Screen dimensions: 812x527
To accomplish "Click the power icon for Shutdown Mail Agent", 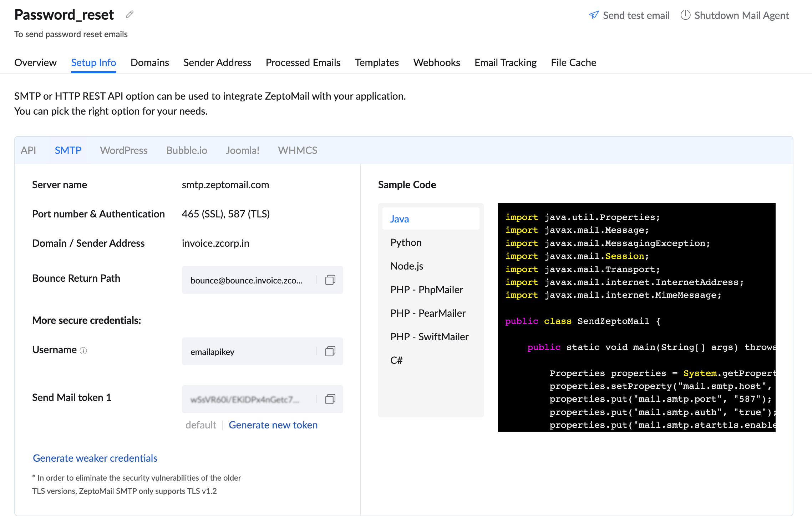I will click(x=685, y=15).
